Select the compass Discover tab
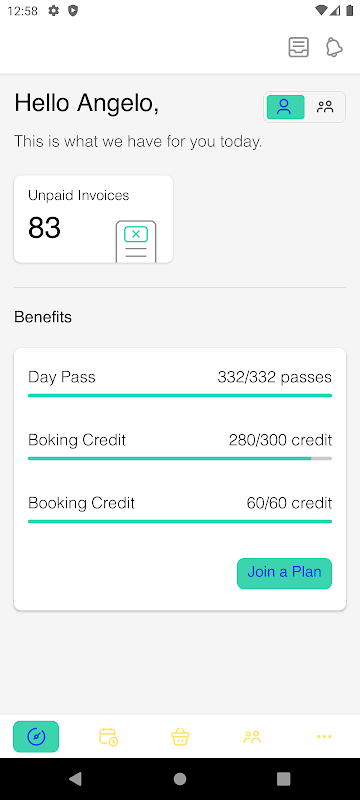The width and height of the screenshot is (360, 800). pos(36,736)
